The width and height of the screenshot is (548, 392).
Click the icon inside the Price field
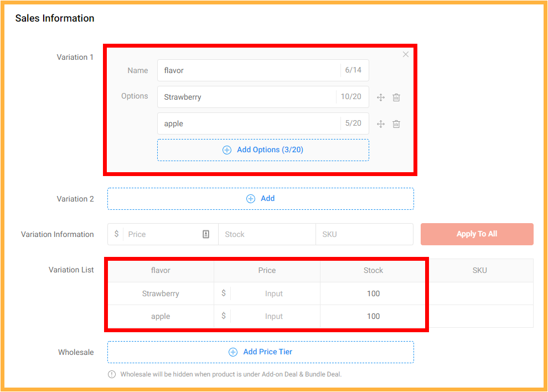pos(206,234)
